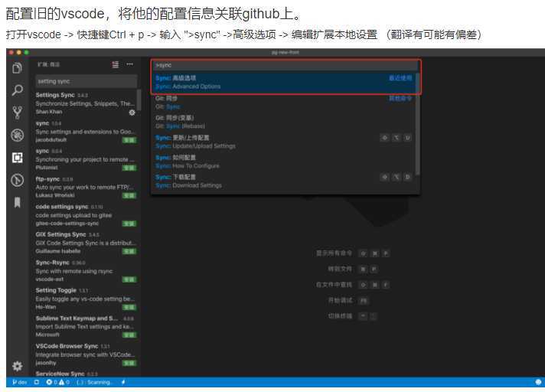Screen dimensions: 545x392
Task: Open the Debug view in activity bar
Action: tap(18, 136)
